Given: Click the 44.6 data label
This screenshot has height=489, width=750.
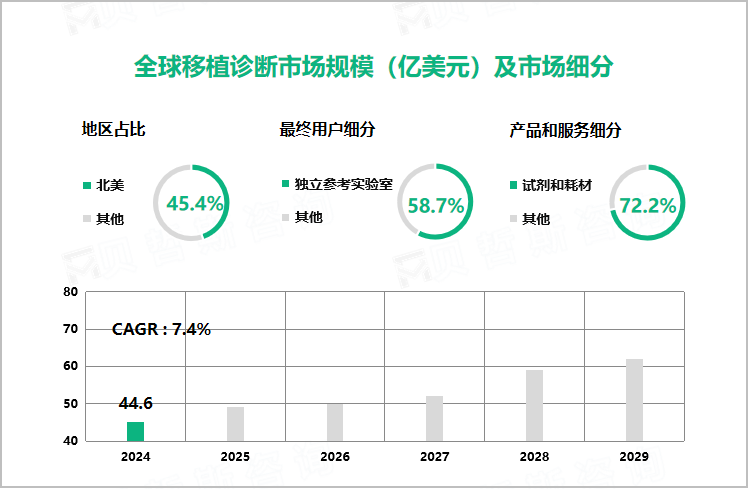Looking at the screenshot, I should coord(136,403).
